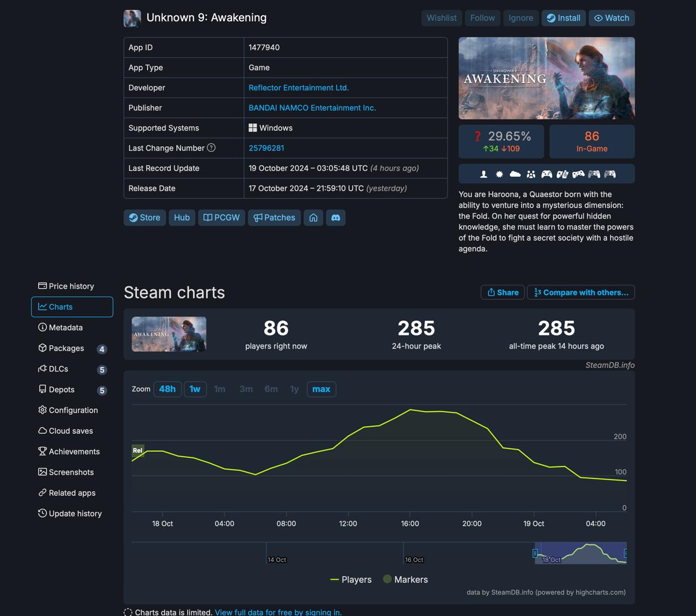Click the 1y zoom option
Image resolution: width=696 pixels, height=616 pixels.
point(294,389)
